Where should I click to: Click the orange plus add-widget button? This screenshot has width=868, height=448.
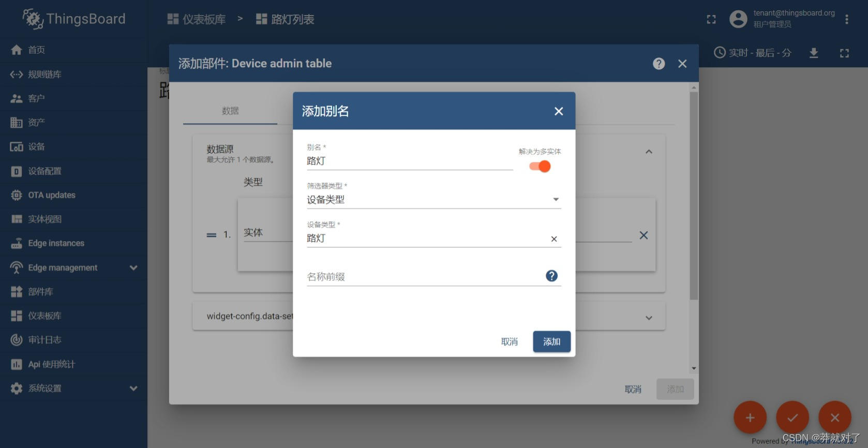click(750, 417)
